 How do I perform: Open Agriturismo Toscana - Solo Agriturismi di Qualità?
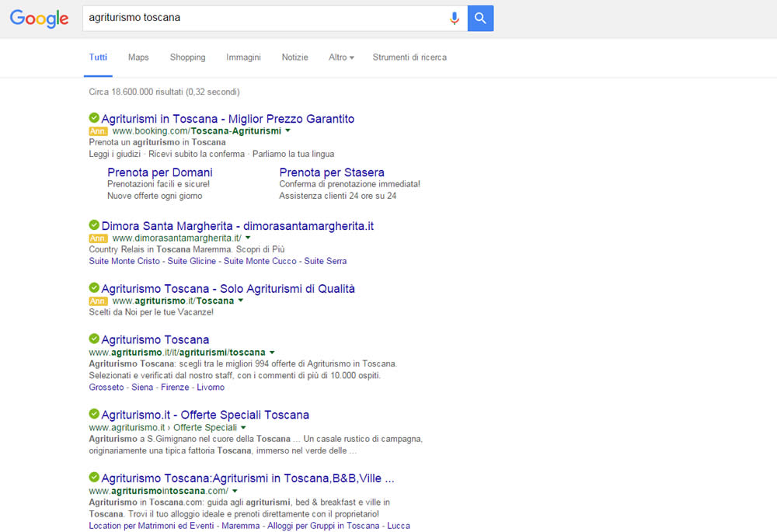click(x=228, y=289)
